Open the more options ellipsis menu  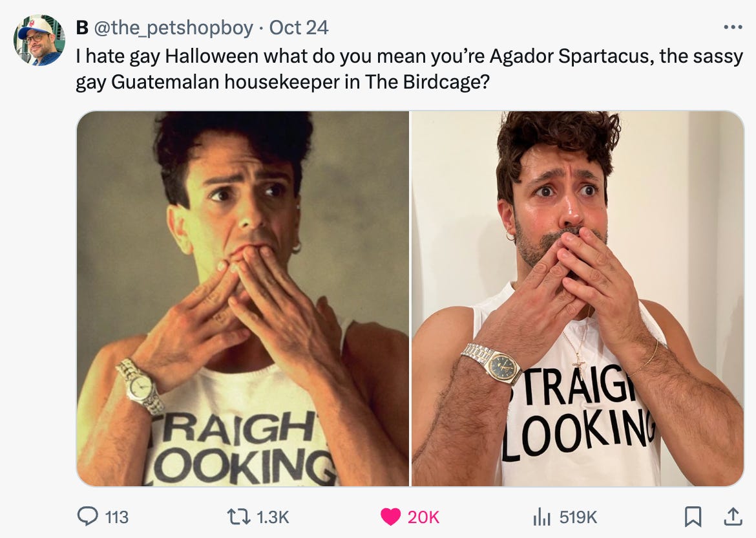pos(733,28)
